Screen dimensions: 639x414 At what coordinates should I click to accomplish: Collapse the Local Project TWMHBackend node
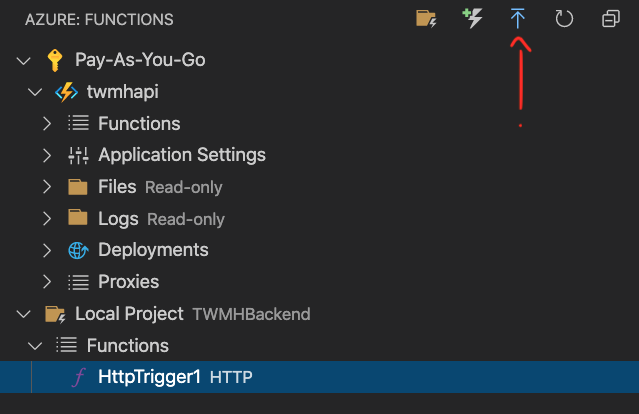[x=24, y=314]
